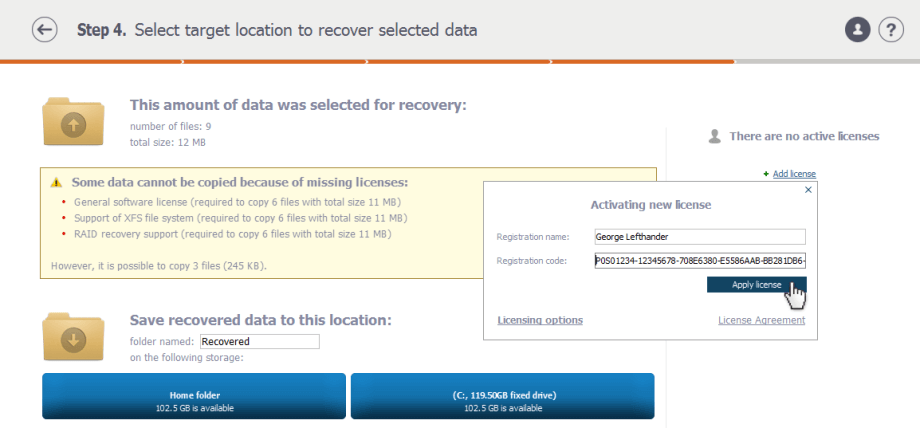Go back using the arrow icon
Screen dimensions: 920x428
45,30
